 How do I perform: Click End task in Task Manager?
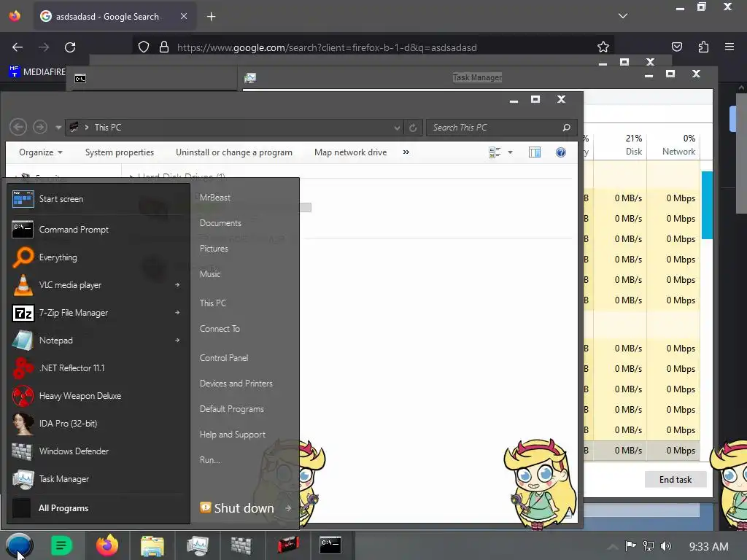pyautogui.click(x=675, y=480)
